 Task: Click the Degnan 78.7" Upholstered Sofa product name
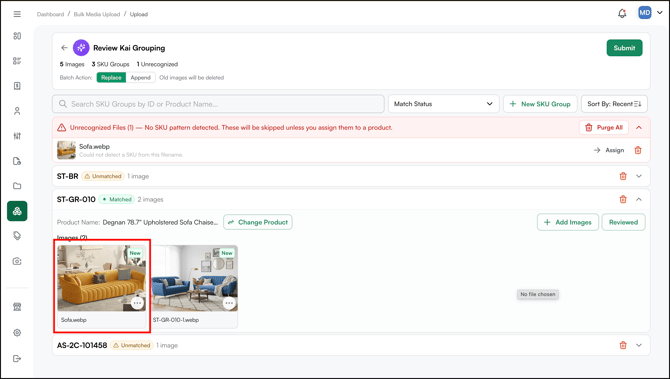pos(161,222)
